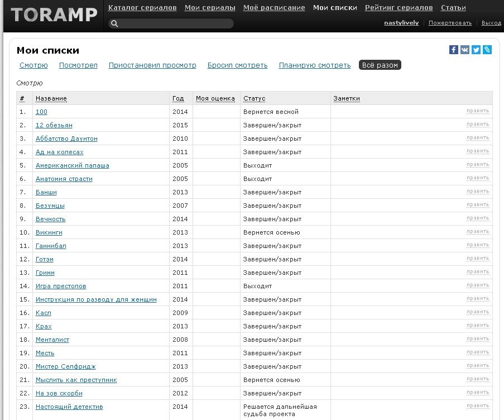Image resolution: width=504 pixels, height=420 pixels.
Task: Select the Всё разом tab
Action: 380,65
